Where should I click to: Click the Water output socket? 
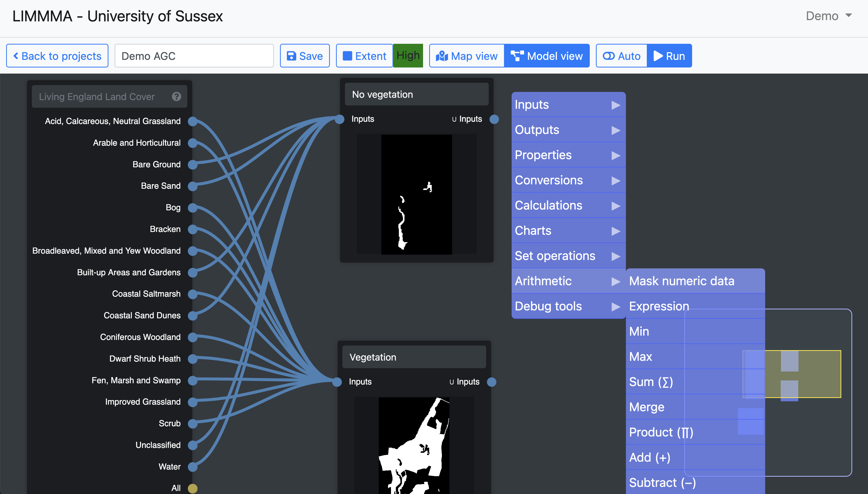(x=193, y=467)
